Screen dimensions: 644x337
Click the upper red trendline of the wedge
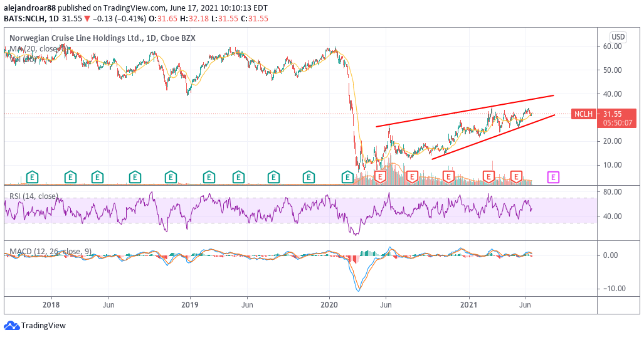click(x=464, y=111)
